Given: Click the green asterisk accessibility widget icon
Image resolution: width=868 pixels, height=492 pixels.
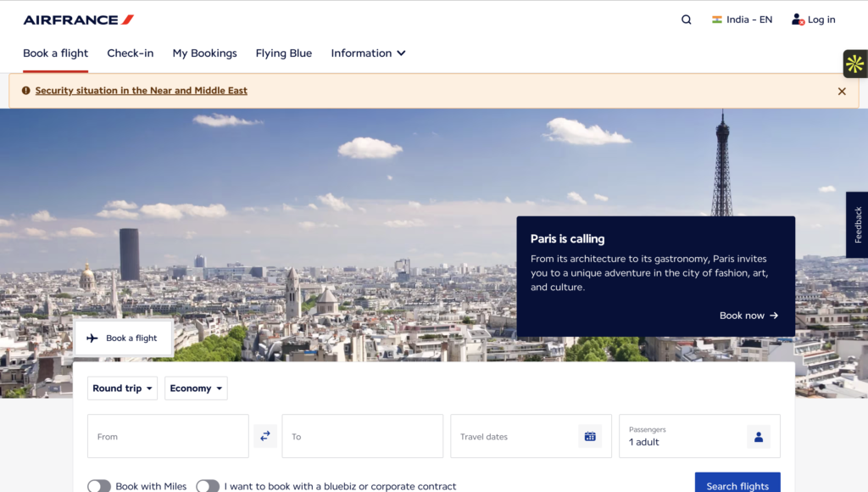Looking at the screenshot, I should point(854,64).
